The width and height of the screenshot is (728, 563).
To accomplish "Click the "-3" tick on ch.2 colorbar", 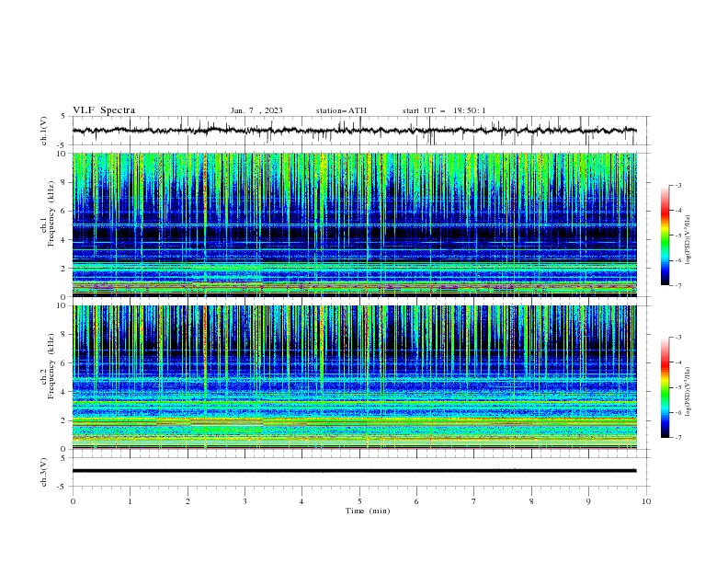I will 678,338.
